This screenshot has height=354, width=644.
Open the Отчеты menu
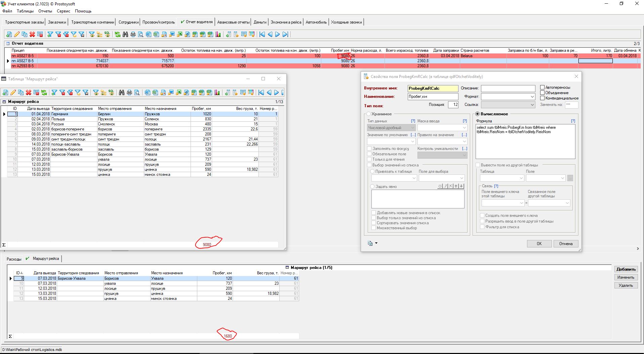point(45,11)
